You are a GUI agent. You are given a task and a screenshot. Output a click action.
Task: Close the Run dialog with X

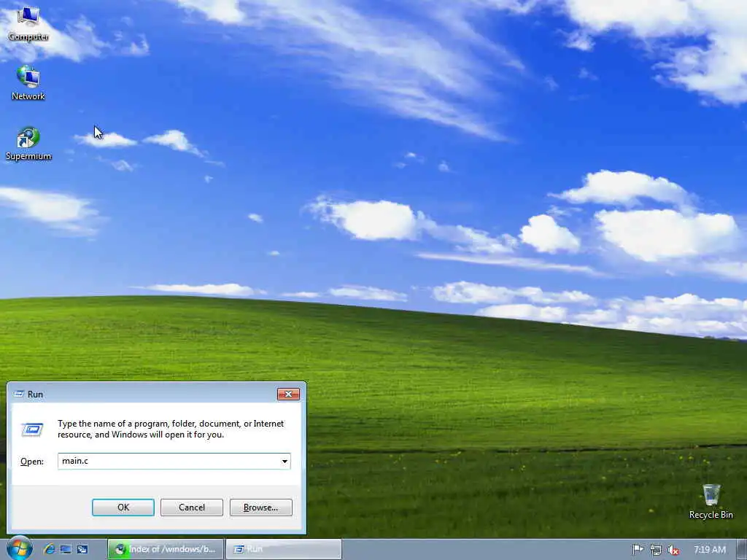click(288, 394)
